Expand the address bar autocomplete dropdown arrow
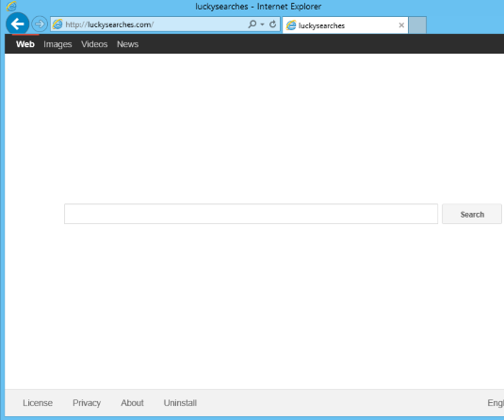504x420 pixels. (x=262, y=24)
